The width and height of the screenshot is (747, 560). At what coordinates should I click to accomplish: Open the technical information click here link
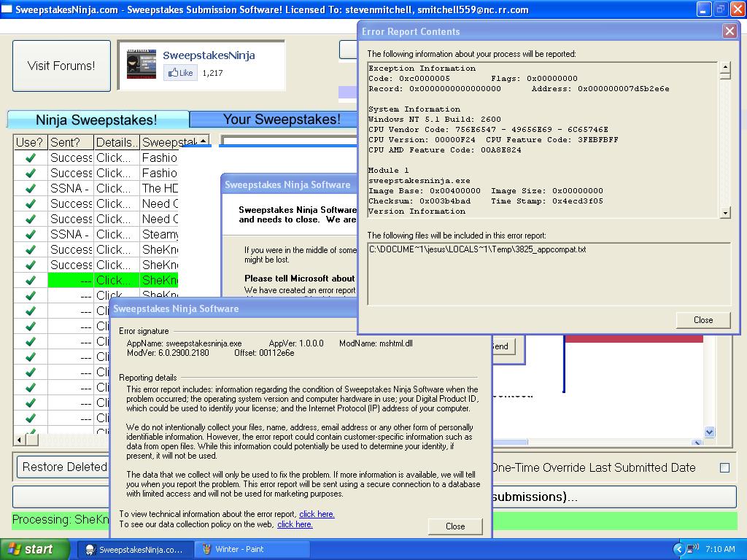click(x=317, y=514)
